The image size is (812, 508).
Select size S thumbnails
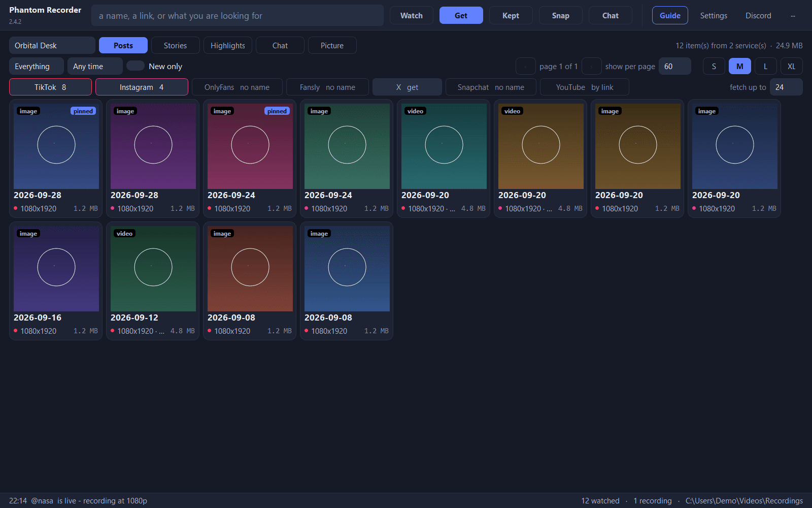pyautogui.click(x=714, y=67)
